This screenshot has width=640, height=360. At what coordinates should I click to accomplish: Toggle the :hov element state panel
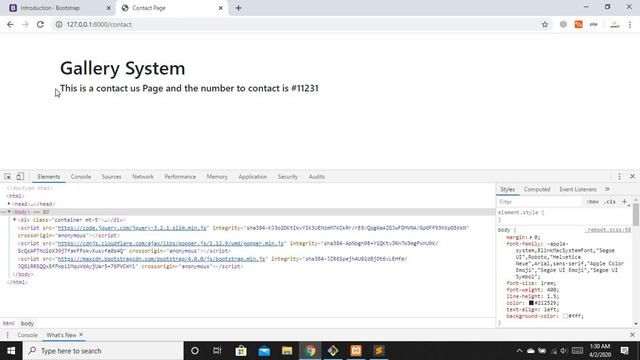tap(593, 202)
